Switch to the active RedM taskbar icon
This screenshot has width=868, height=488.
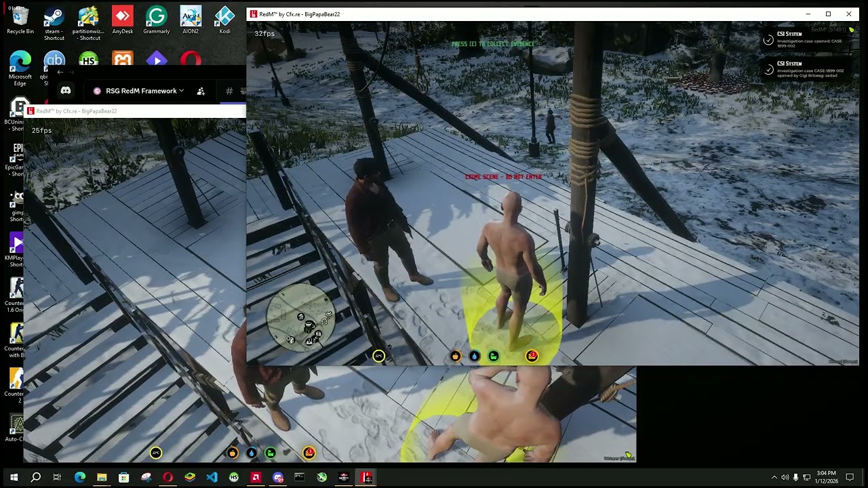click(x=366, y=477)
